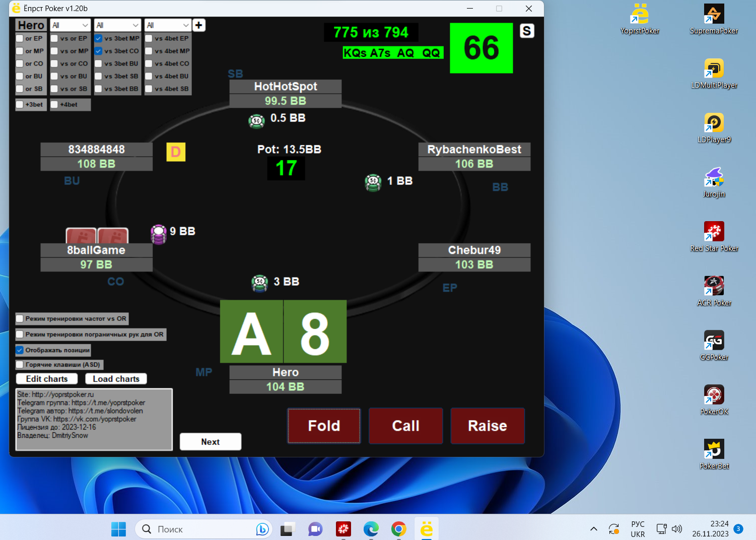Click the HotHotSpot player name
The height and width of the screenshot is (540, 756).
tap(286, 87)
